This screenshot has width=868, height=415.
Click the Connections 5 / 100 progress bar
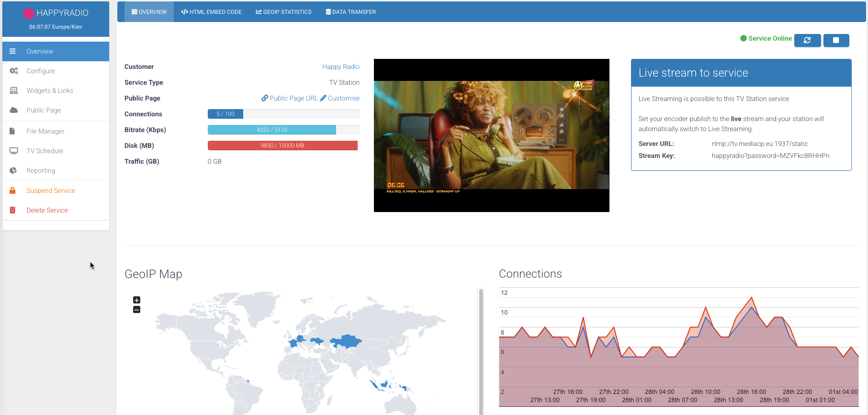(x=283, y=114)
